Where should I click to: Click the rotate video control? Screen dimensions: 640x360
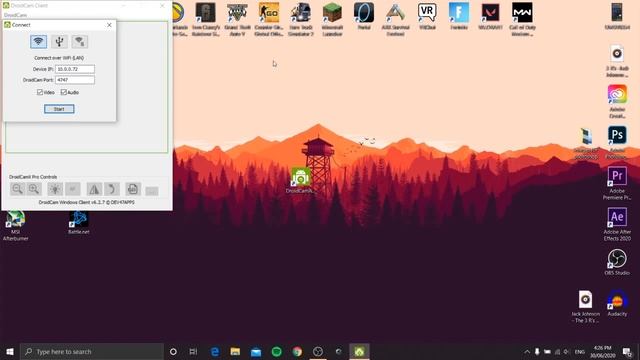tap(111, 189)
